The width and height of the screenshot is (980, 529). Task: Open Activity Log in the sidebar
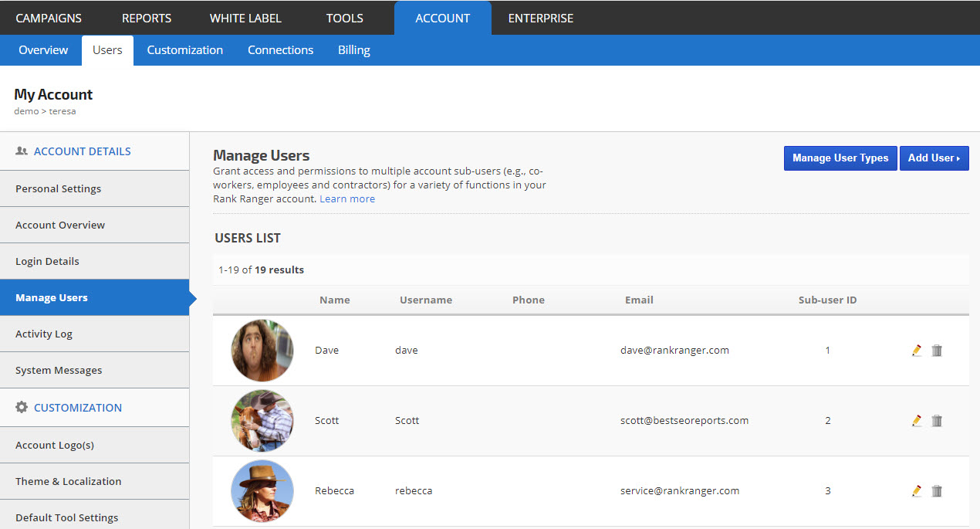44,334
